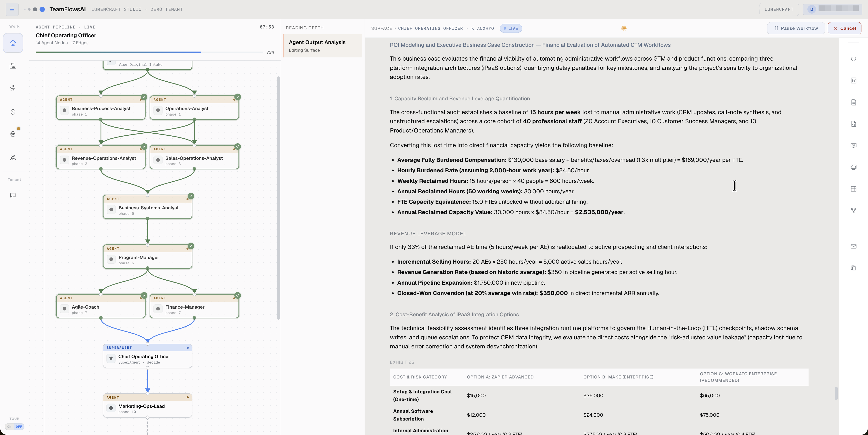This screenshot has width=868, height=435.
Task: Select the Business-Systems-Analyst agent node
Action: point(148,207)
